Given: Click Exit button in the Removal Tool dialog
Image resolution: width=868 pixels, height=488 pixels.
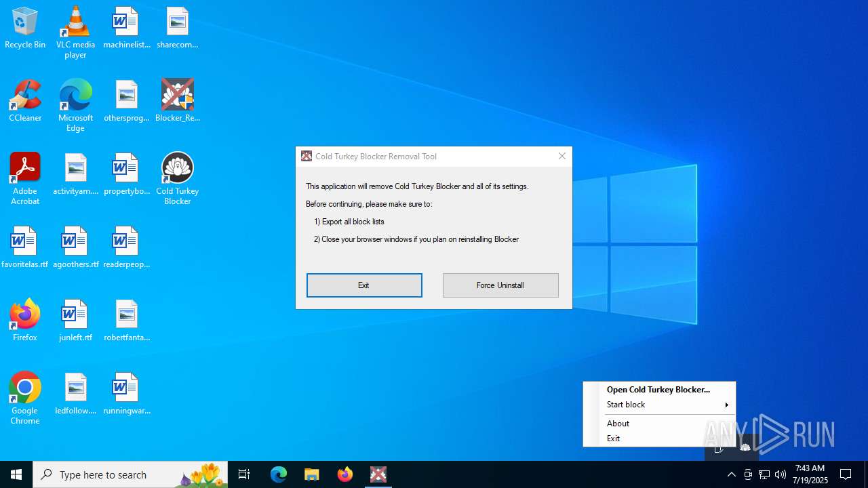Looking at the screenshot, I should pyautogui.click(x=364, y=285).
